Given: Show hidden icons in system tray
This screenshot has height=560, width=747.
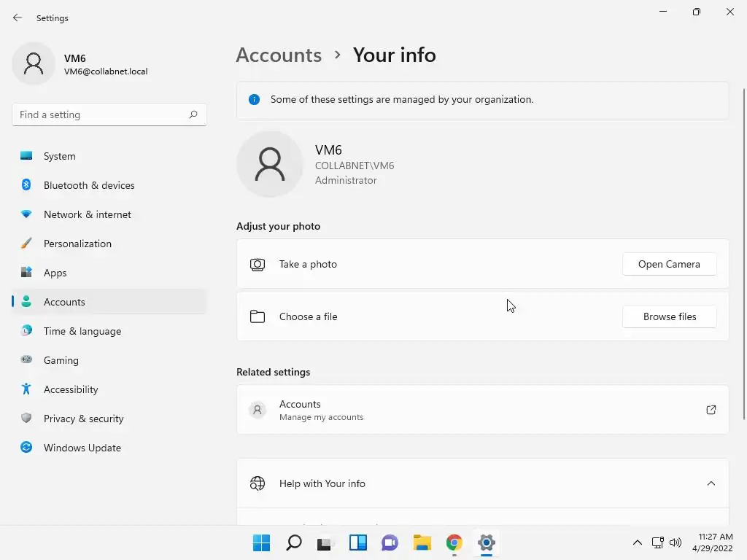Looking at the screenshot, I should [x=637, y=542].
